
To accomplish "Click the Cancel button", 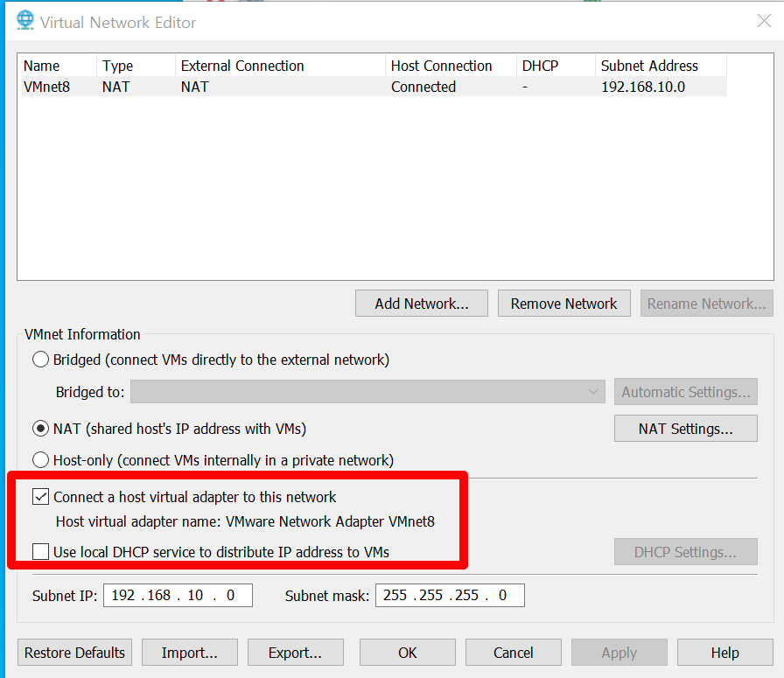I will (x=514, y=653).
